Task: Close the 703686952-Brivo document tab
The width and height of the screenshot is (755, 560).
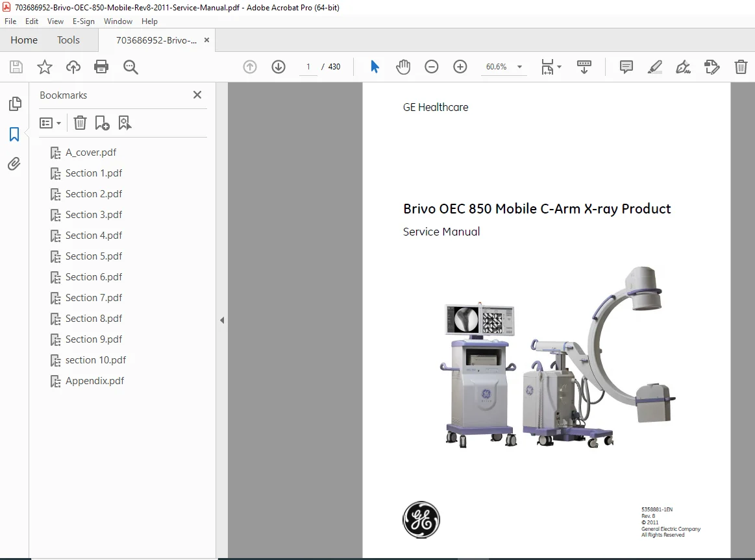Action: tap(206, 40)
